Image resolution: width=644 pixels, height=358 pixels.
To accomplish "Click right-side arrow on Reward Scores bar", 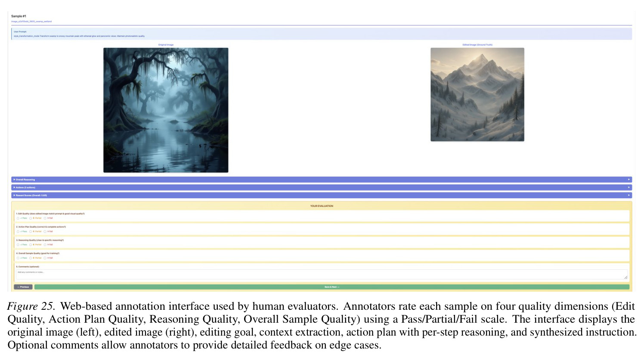I will pyautogui.click(x=629, y=195).
